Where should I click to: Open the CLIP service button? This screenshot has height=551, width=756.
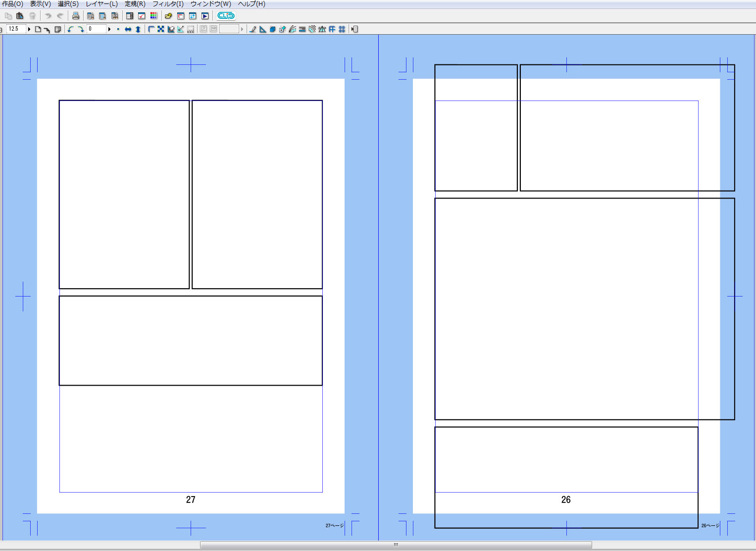[x=226, y=16]
